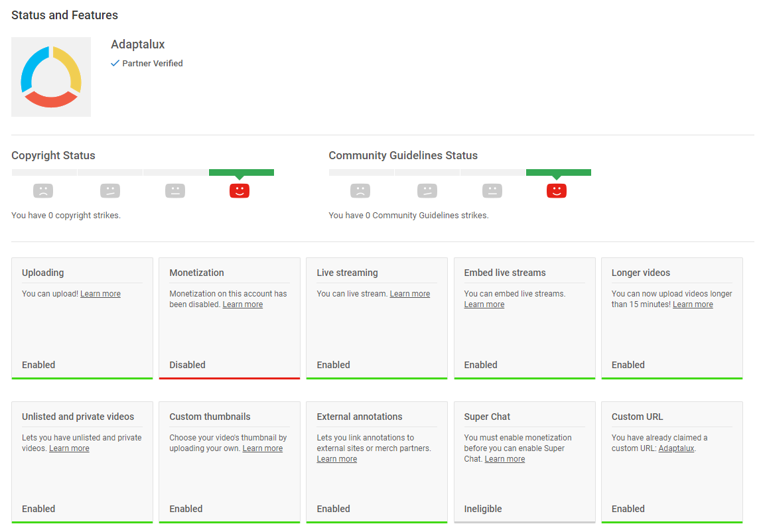
Task: Click the Enabled status in Longer videos card
Action: pyautogui.click(x=628, y=365)
